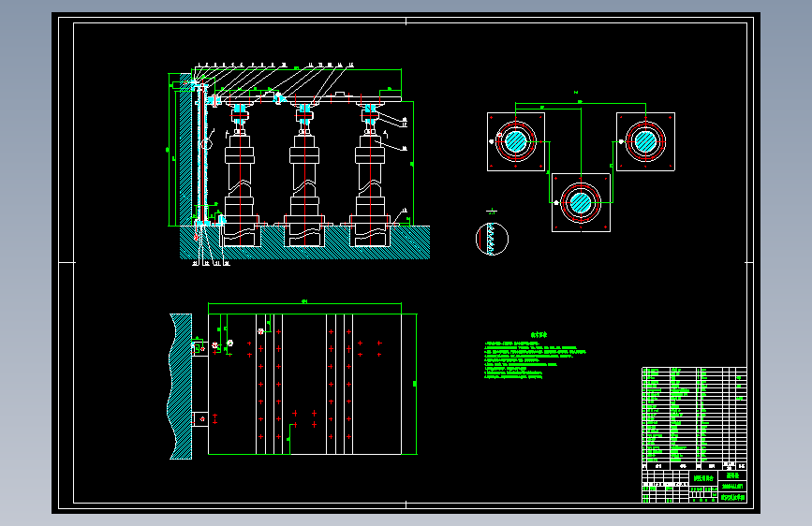The height and width of the screenshot is (526, 812).
Task: Click the lower wall bracket in the bottom plan view
Action: point(199,418)
